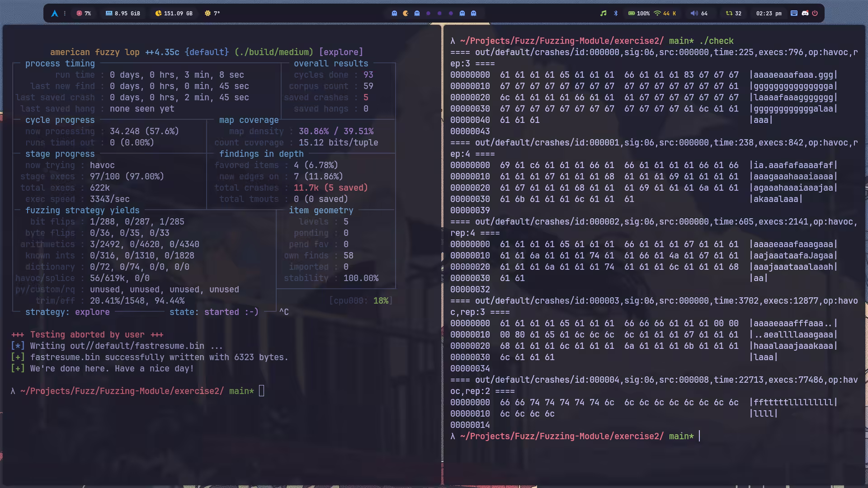The width and height of the screenshot is (868, 488).
Task: Open the keyboard layout icon
Action: [794, 14]
